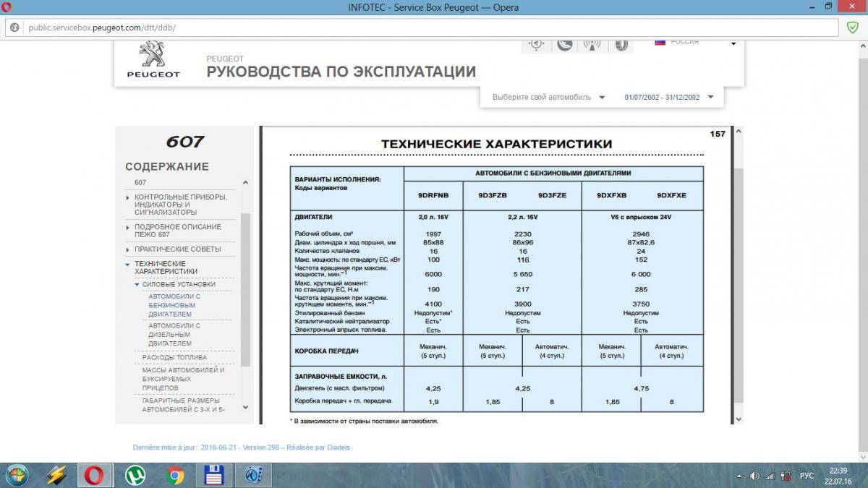
Task: Open the Россия country selector dropdown
Action: (732, 43)
